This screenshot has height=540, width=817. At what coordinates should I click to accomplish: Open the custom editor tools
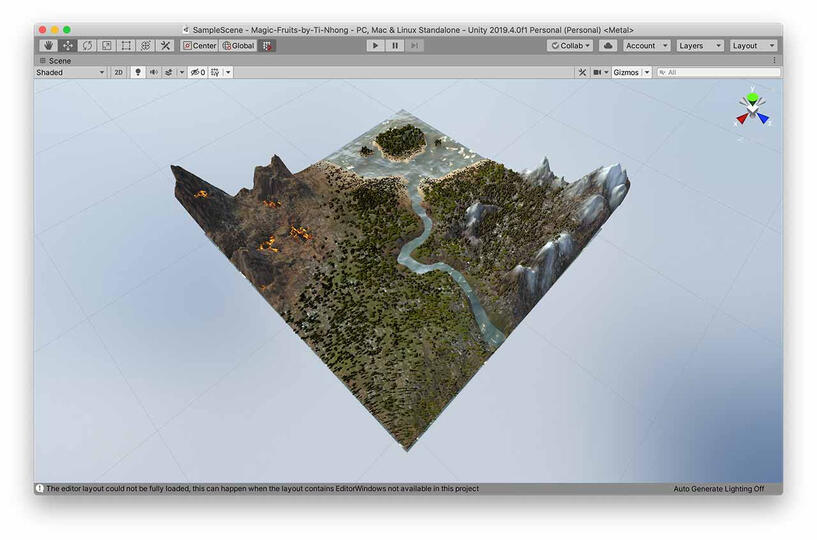(x=165, y=46)
